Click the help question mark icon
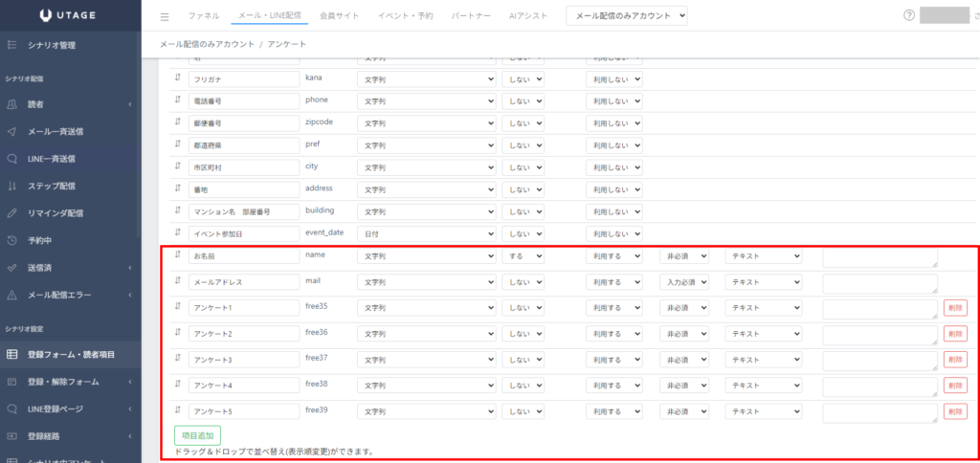 908,15
